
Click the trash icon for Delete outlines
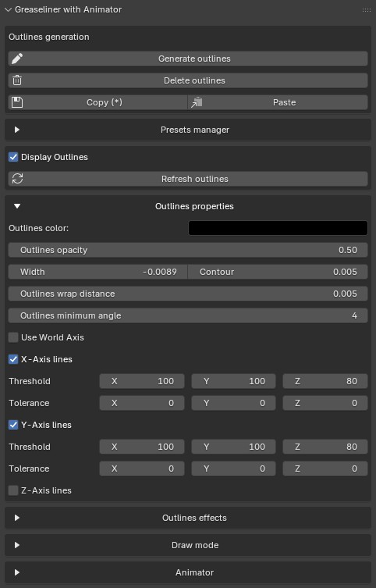click(17, 80)
